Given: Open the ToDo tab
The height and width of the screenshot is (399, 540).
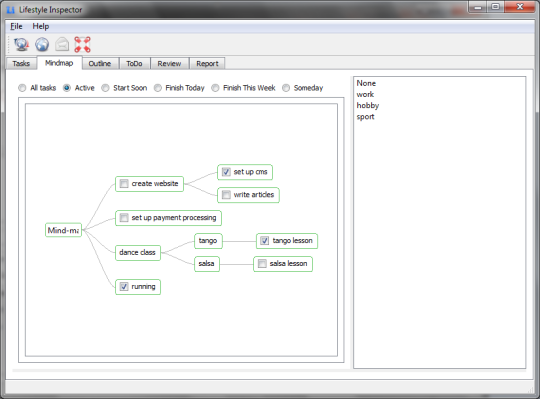Looking at the screenshot, I should 134,63.
